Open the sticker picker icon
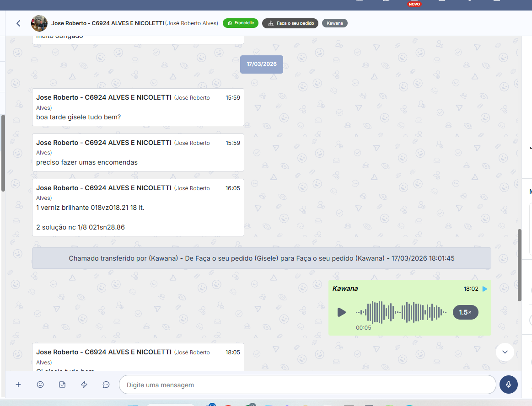The image size is (532, 406). tap(62, 385)
